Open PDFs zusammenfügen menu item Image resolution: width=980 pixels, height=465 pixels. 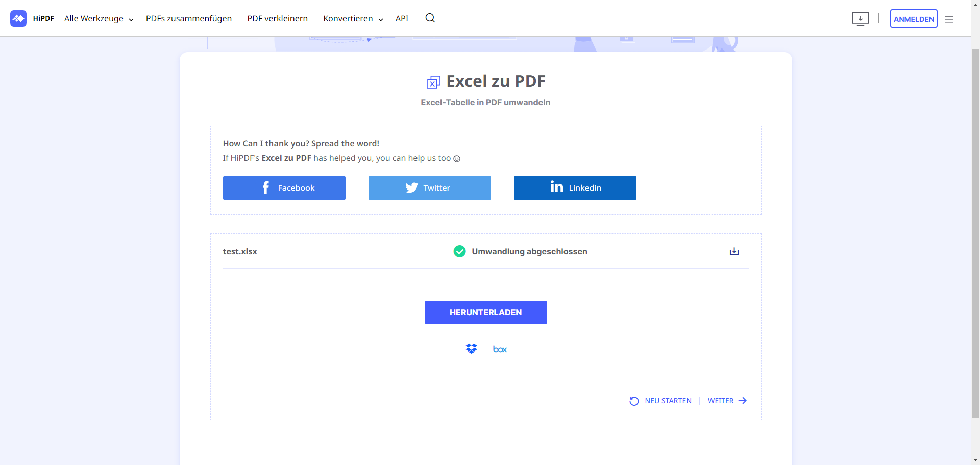coord(189,19)
